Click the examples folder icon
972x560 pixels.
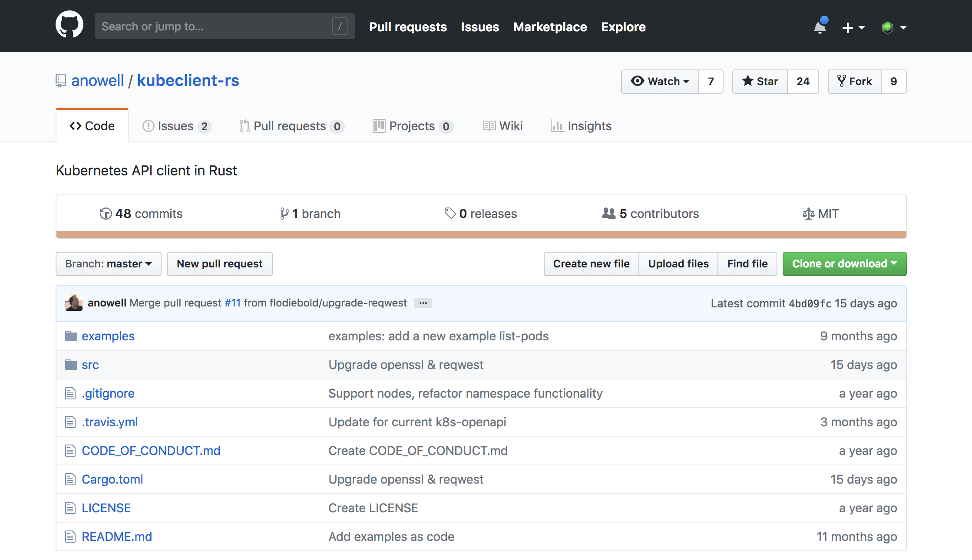tap(71, 336)
